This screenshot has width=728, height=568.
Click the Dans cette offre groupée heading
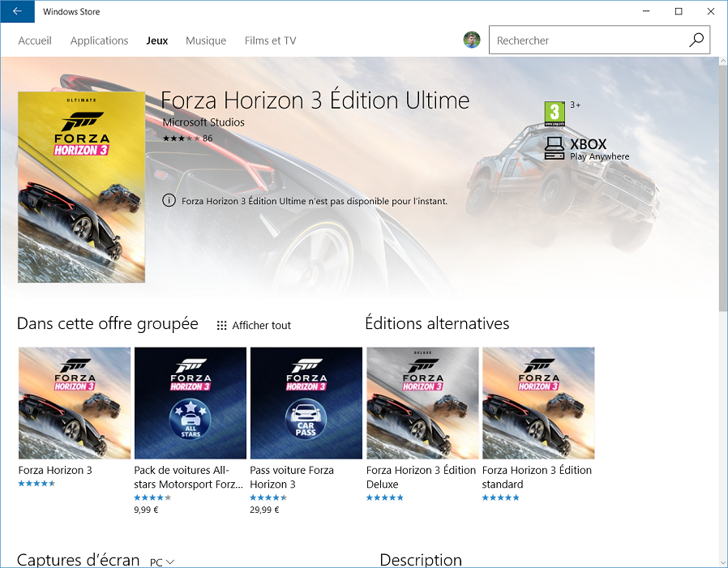[x=108, y=323]
